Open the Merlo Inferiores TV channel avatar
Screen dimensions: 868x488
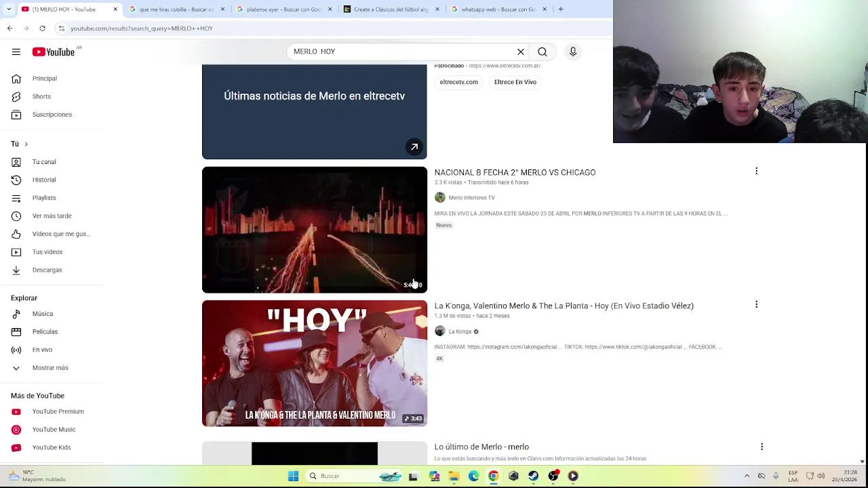[x=440, y=197]
